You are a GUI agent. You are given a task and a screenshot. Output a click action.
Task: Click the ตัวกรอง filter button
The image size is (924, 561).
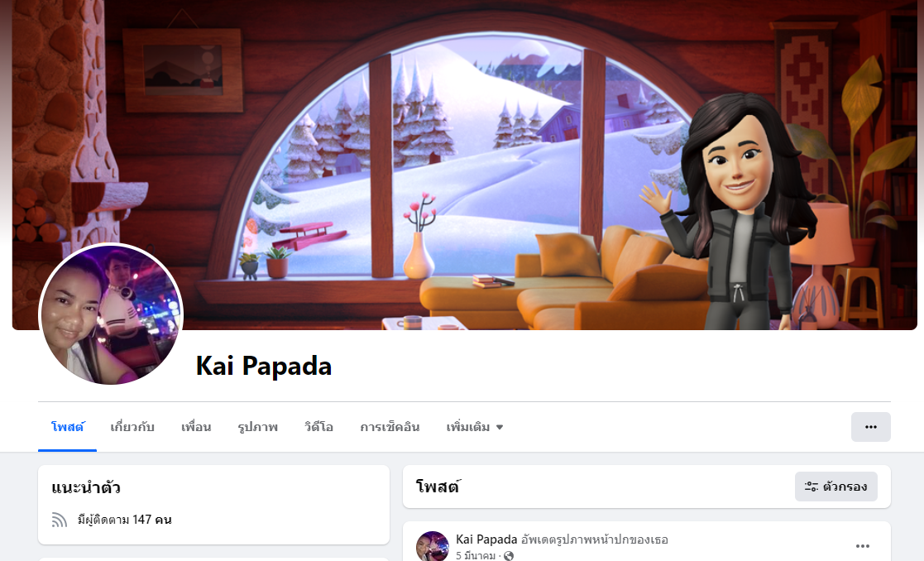pyautogui.click(x=835, y=487)
